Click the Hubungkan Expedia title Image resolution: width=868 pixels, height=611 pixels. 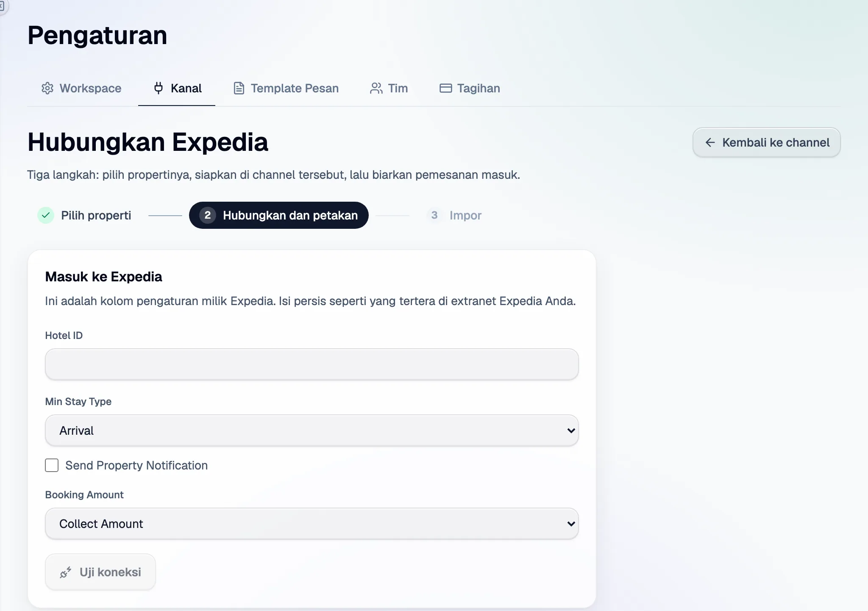(147, 142)
